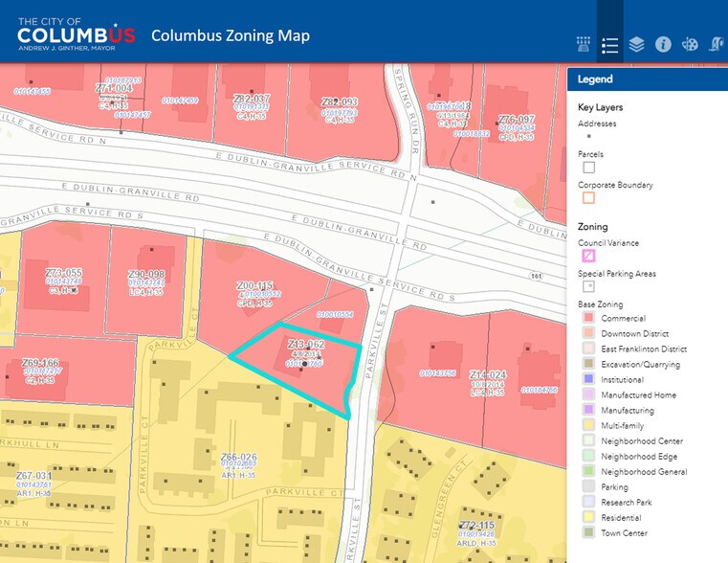Viewport: 728px width, 563px height.
Task: Click the Special Parking Areas symbol
Action: [588, 285]
